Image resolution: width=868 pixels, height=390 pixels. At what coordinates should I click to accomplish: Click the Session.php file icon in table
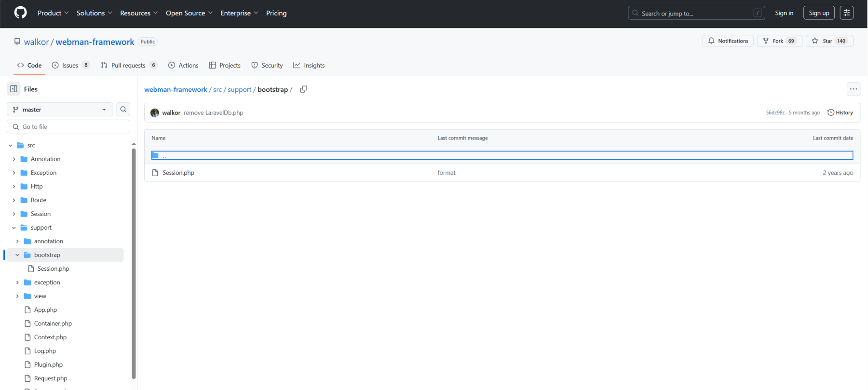[155, 173]
